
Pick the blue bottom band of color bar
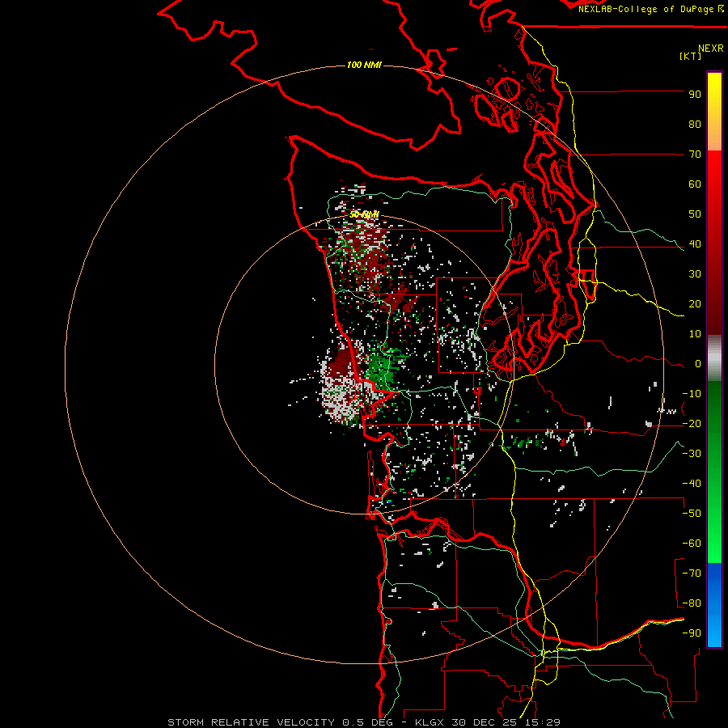pos(714,605)
